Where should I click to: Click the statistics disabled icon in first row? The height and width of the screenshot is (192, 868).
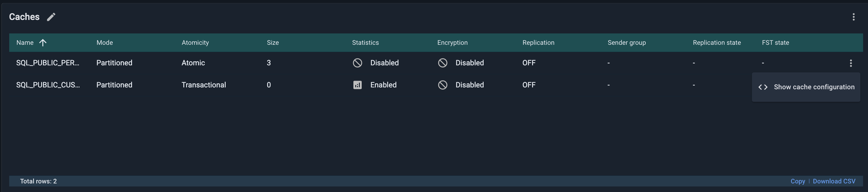pos(357,63)
